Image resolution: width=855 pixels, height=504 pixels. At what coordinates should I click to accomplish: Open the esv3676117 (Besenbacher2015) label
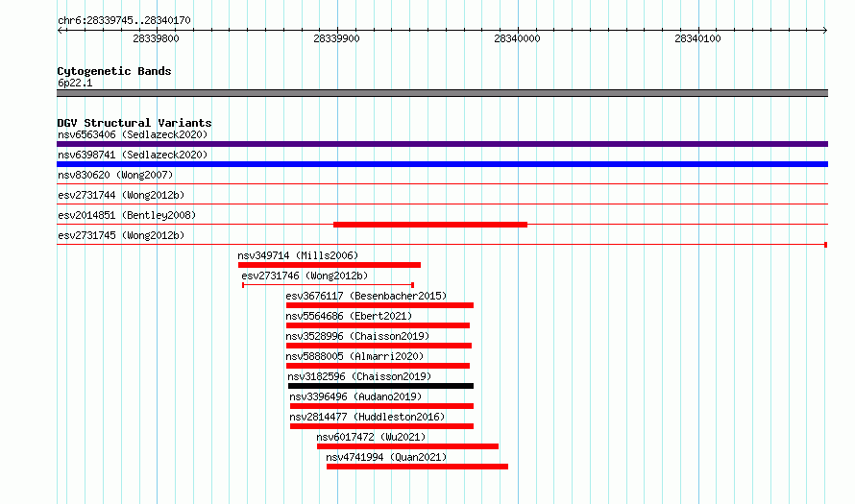point(366,296)
